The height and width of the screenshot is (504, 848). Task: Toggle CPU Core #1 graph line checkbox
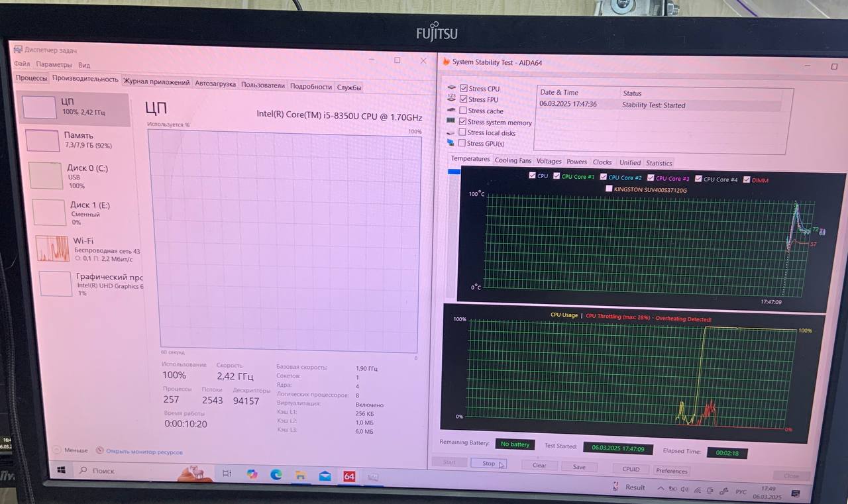[x=557, y=176]
